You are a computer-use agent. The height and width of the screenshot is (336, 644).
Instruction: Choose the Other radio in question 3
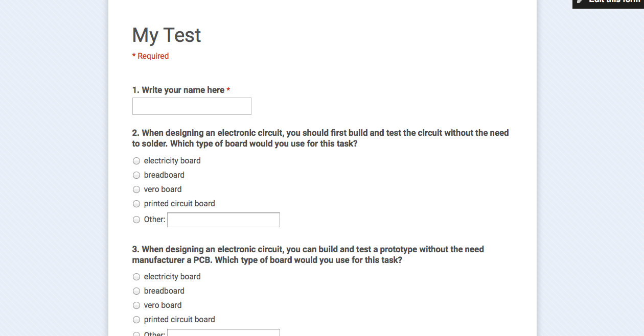click(x=136, y=334)
